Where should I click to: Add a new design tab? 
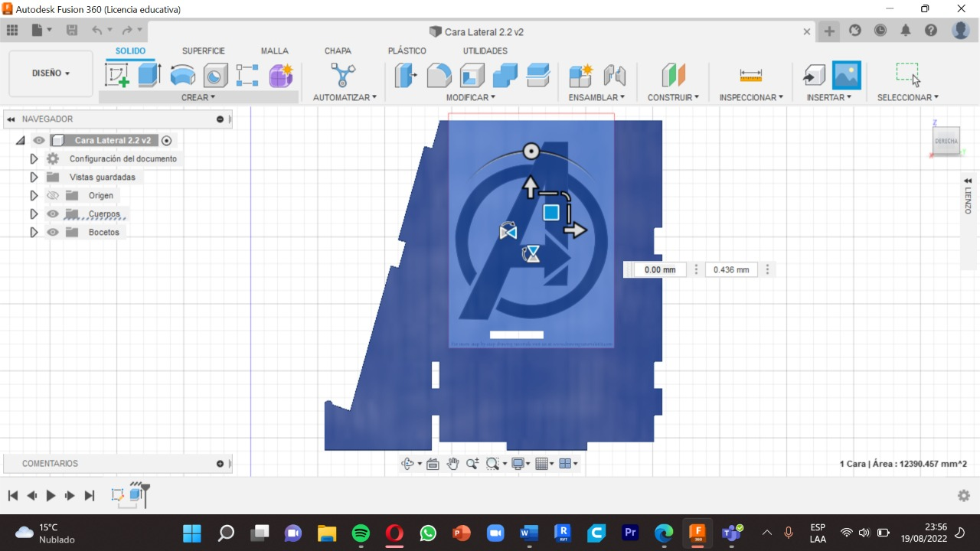coord(829,31)
